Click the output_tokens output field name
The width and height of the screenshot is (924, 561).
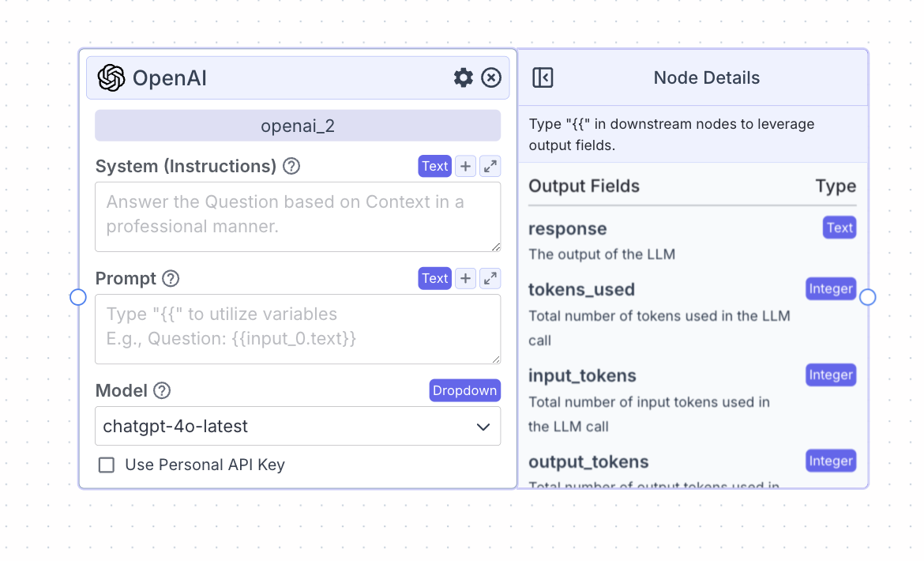[x=588, y=461]
